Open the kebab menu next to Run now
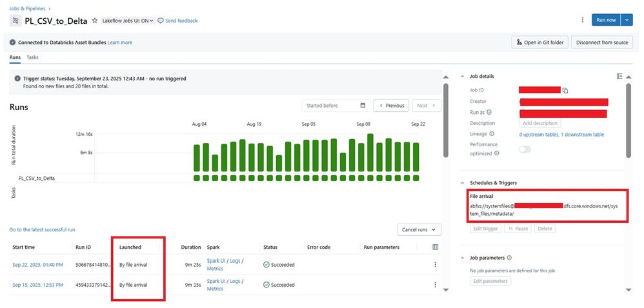The width and height of the screenshot is (644, 308). point(582,20)
